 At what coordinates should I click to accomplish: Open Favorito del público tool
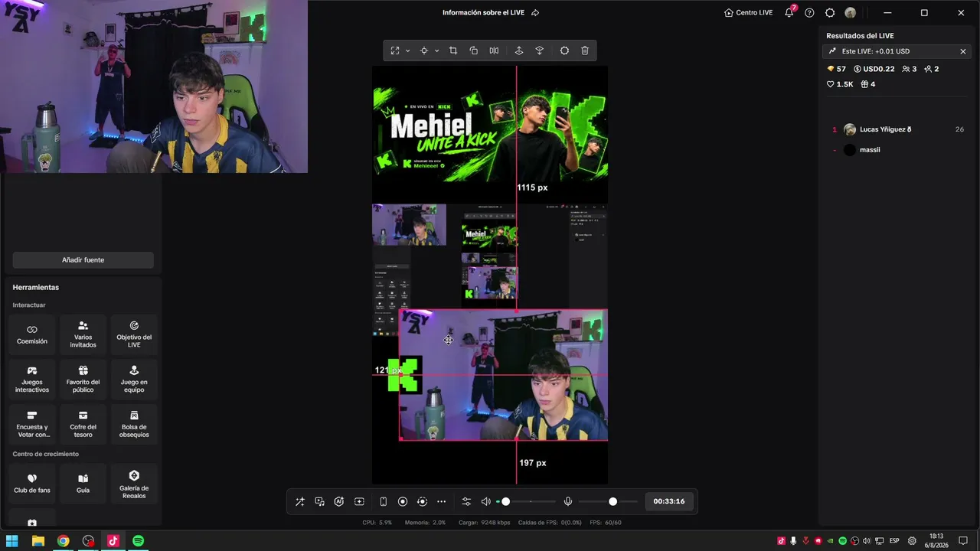83,380
